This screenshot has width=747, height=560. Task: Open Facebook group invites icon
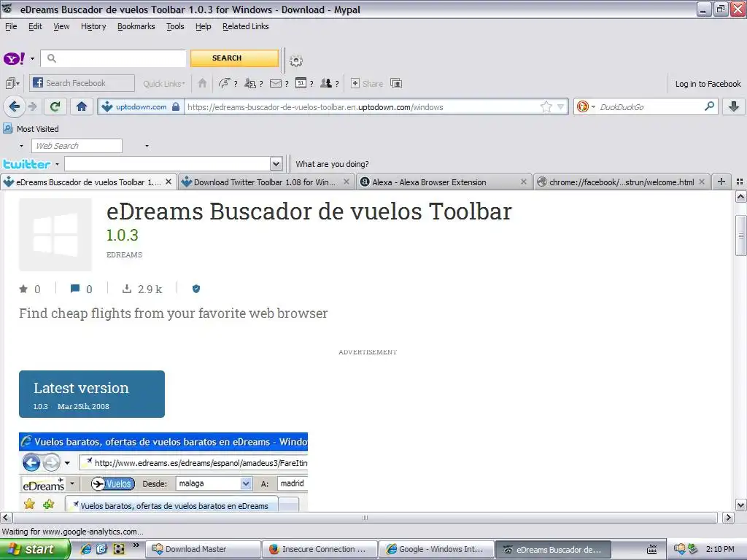click(326, 83)
